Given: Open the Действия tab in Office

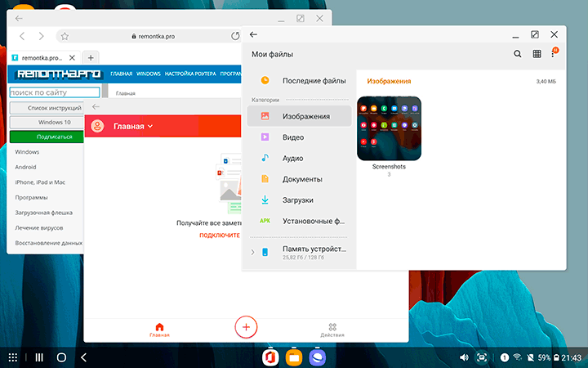Looking at the screenshot, I should point(332,330).
